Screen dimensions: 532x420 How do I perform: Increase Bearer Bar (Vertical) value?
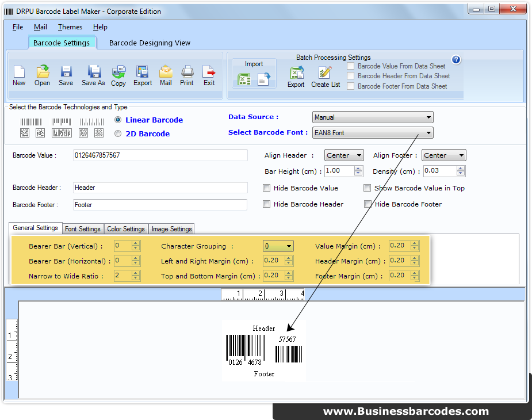[136, 243]
